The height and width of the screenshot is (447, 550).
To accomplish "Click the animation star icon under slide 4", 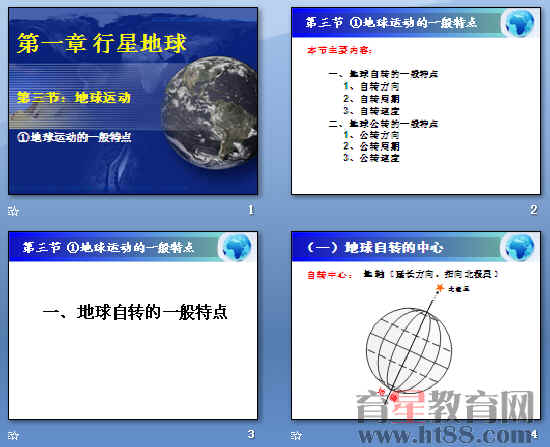I will (296, 435).
